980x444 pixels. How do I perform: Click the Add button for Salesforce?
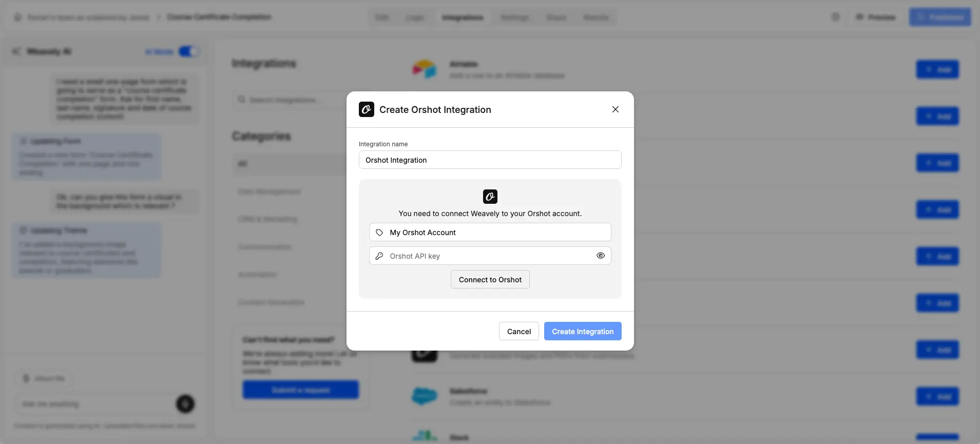point(937,396)
